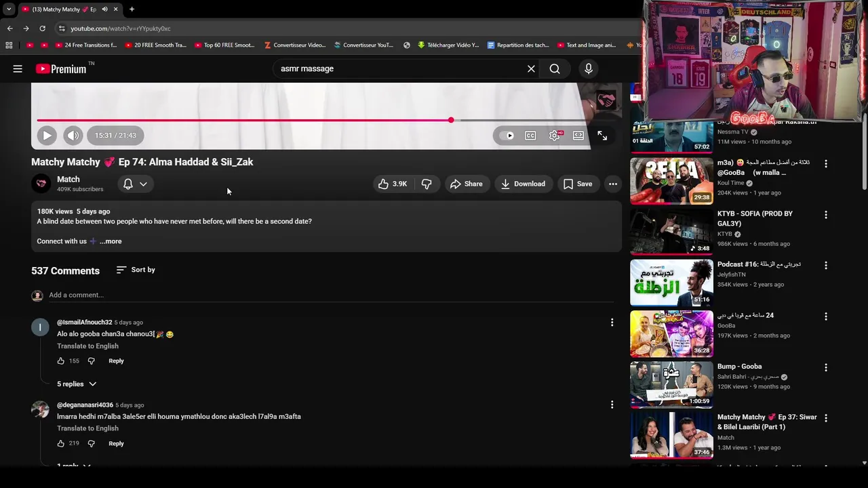Like the IsmailAfnouch32 comment
Image resolution: width=868 pixels, height=488 pixels.
[x=61, y=361]
